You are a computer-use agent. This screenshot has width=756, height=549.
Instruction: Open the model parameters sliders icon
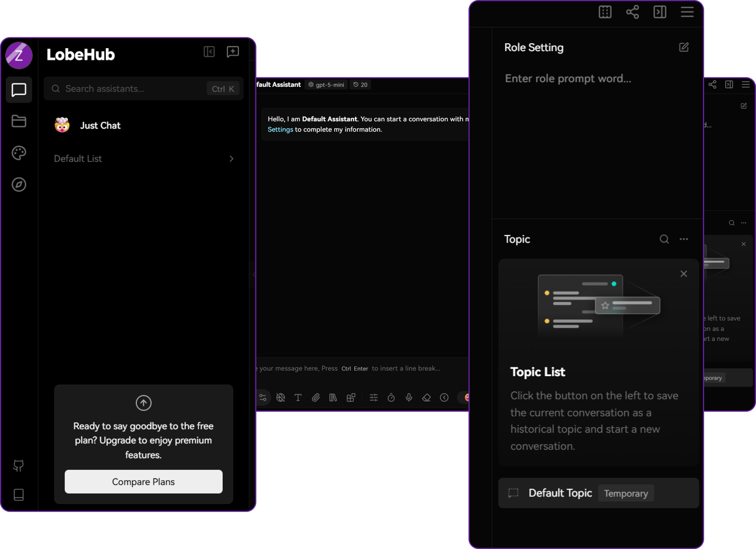(x=373, y=397)
